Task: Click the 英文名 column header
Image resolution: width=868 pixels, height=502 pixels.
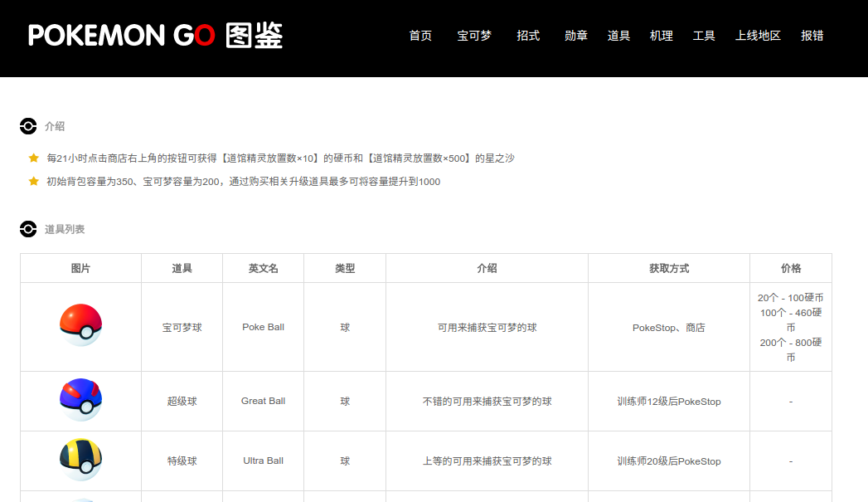Action: [x=263, y=268]
